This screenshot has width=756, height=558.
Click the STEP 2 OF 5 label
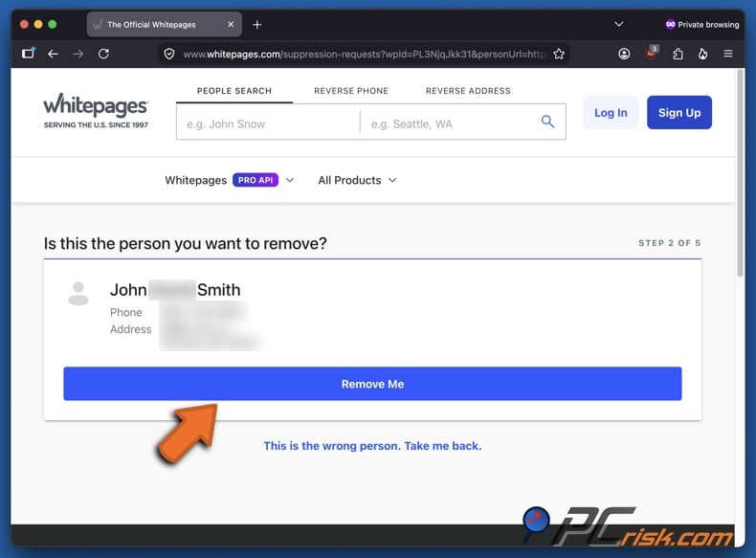tap(669, 243)
